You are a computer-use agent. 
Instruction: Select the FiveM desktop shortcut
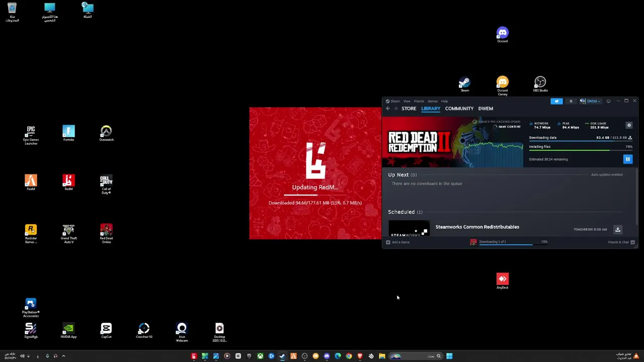(31, 183)
